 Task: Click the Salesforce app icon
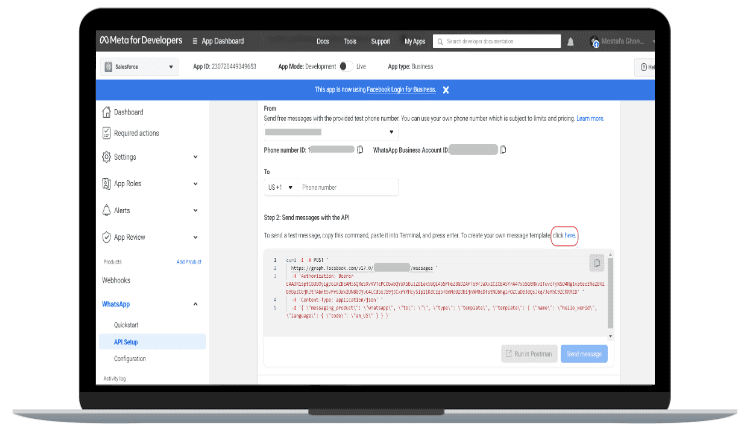click(x=108, y=67)
